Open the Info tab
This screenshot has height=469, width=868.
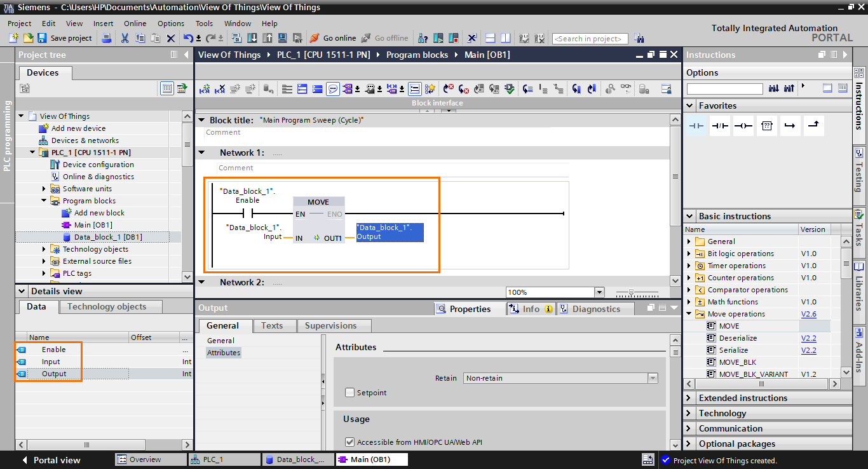(x=531, y=309)
